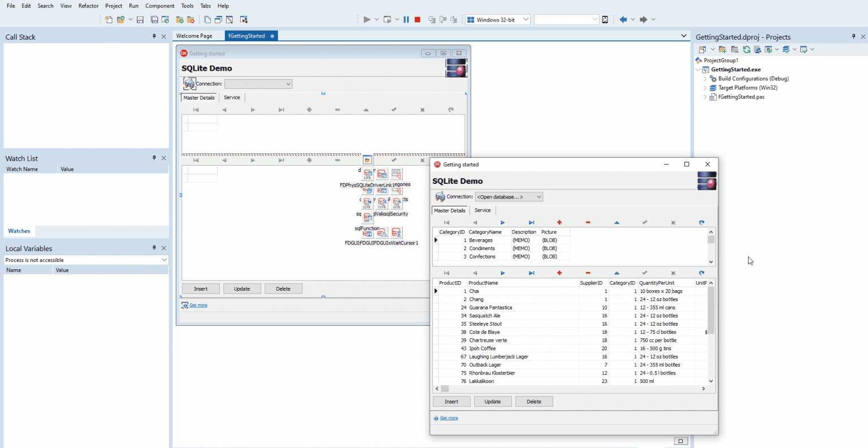Switch to Service tab in running app
This screenshot has height=448, width=868.
(x=483, y=210)
